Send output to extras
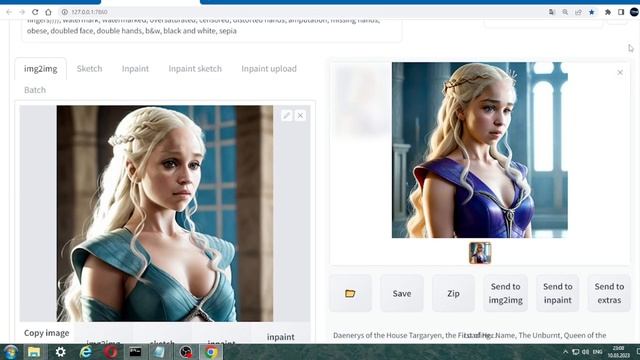 (609, 293)
